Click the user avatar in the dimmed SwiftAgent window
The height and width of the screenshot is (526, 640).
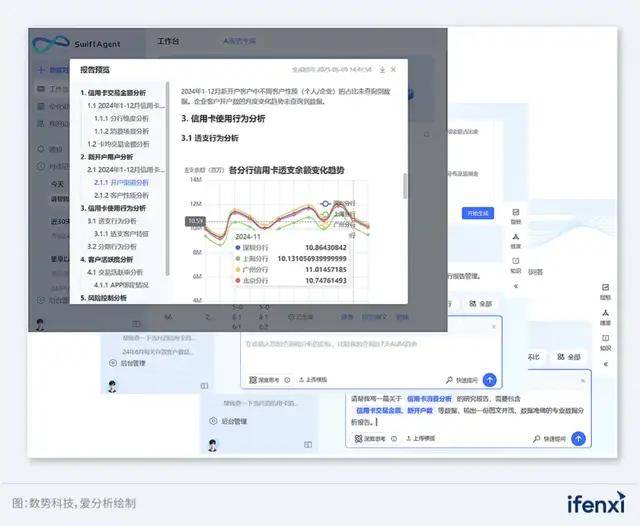(x=40, y=324)
